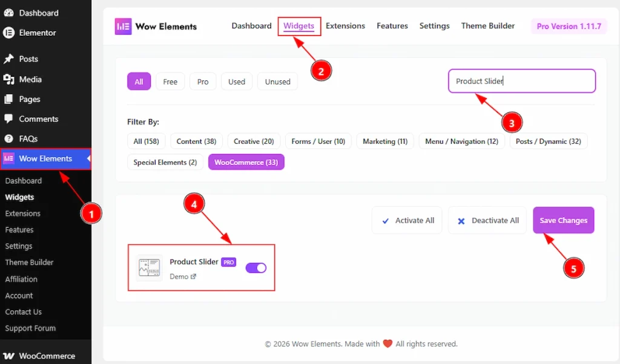Filter by Content (38) category

pos(196,141)
